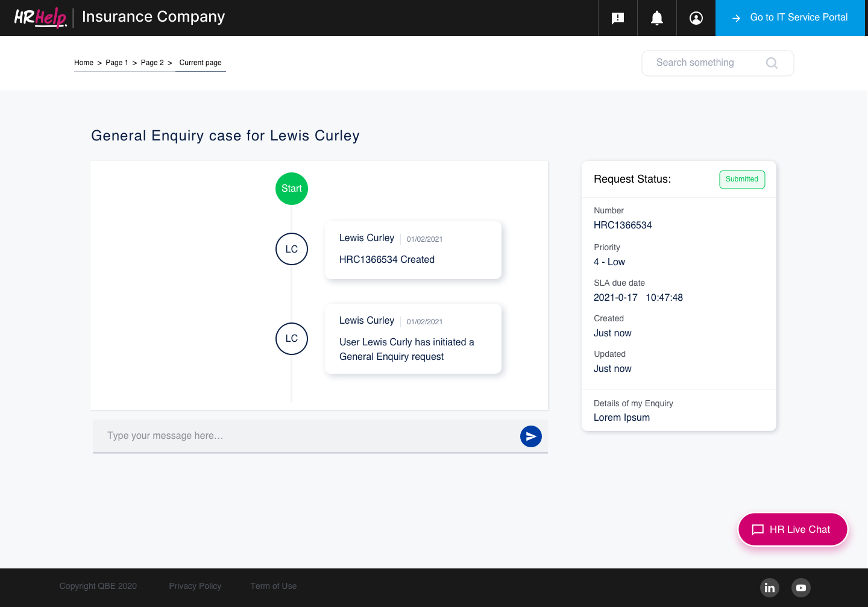Open the Privacy Policy link
Image resolution: width=868 pixels, height=607 pixels.
[195, 586]
